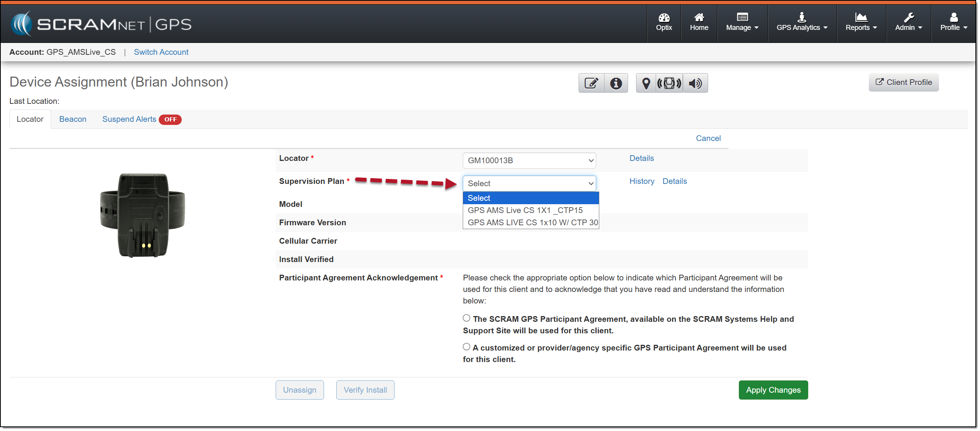Switch to the Beacon tab

pos(73,119)
